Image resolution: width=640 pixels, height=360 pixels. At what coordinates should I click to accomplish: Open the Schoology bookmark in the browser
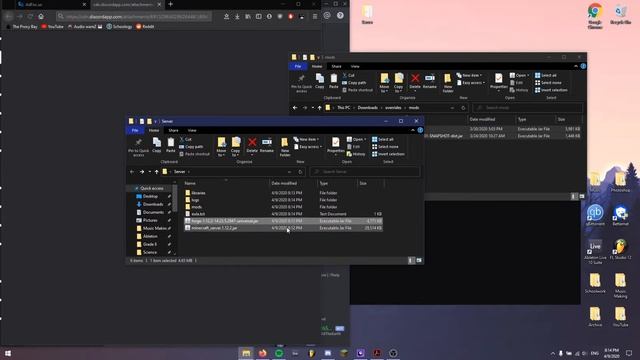tap(119, 27)
